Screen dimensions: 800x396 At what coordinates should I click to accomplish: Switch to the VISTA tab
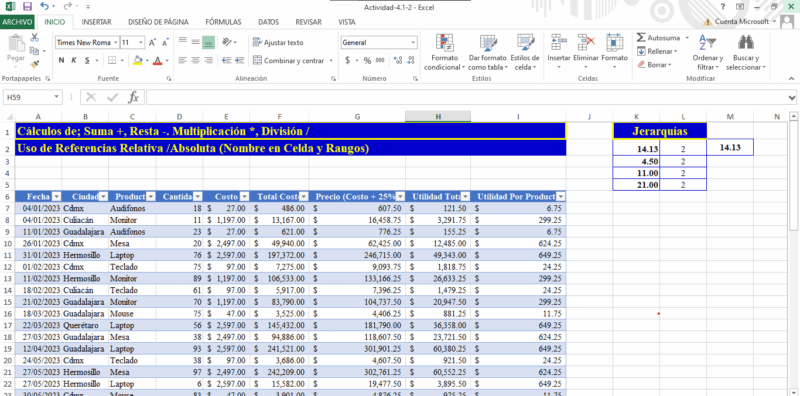tap(347, 22)
